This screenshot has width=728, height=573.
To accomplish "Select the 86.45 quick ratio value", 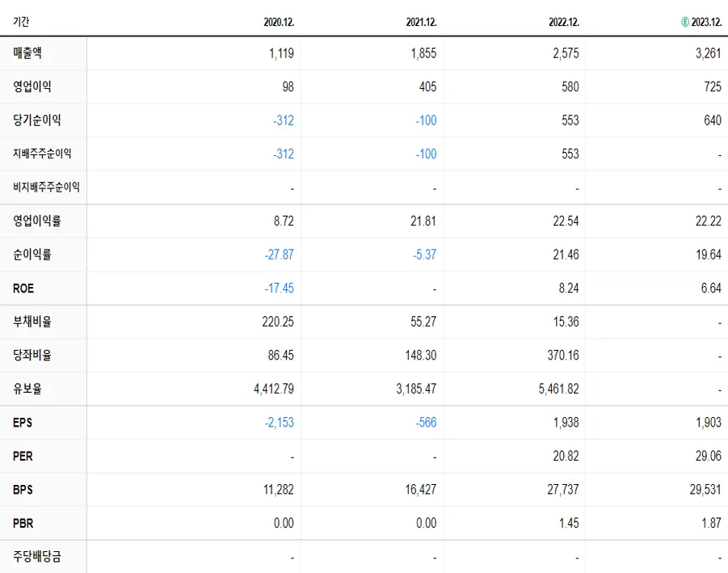I will [x=281, y=356].
